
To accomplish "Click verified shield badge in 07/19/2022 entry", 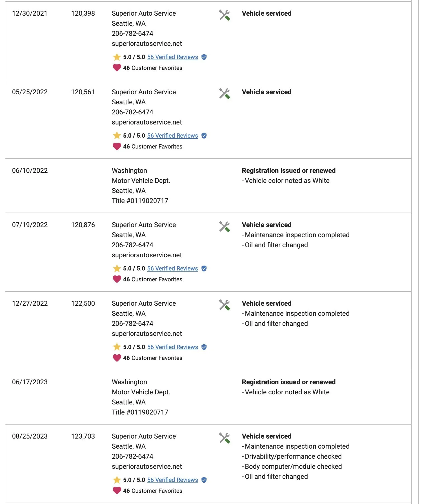I will (x=204, y=269).
